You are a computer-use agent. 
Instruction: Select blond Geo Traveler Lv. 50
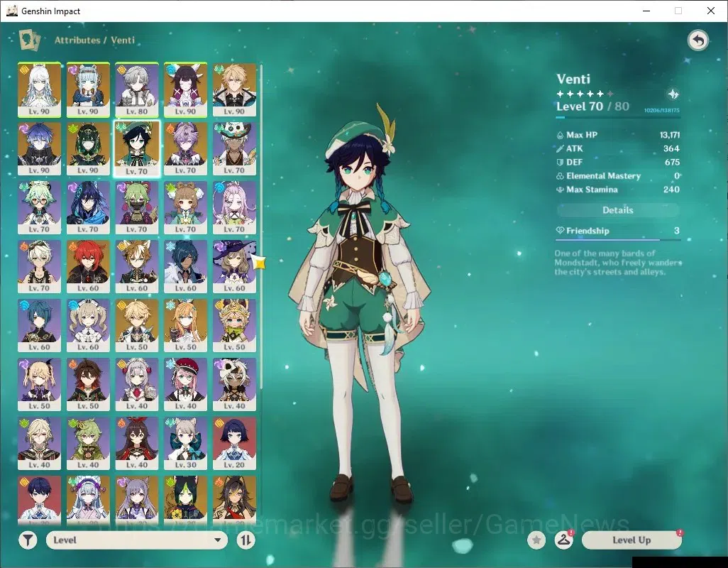coord(137,326)
